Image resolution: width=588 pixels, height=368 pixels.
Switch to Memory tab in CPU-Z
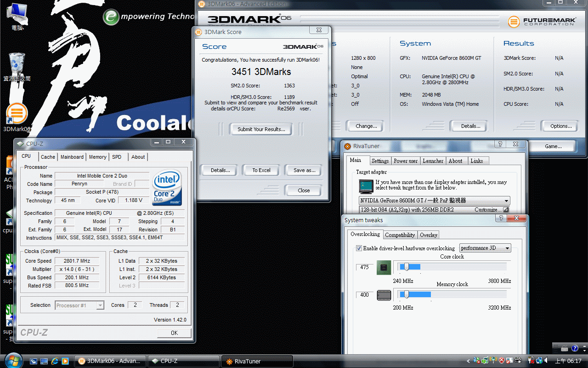click(97, 157)
